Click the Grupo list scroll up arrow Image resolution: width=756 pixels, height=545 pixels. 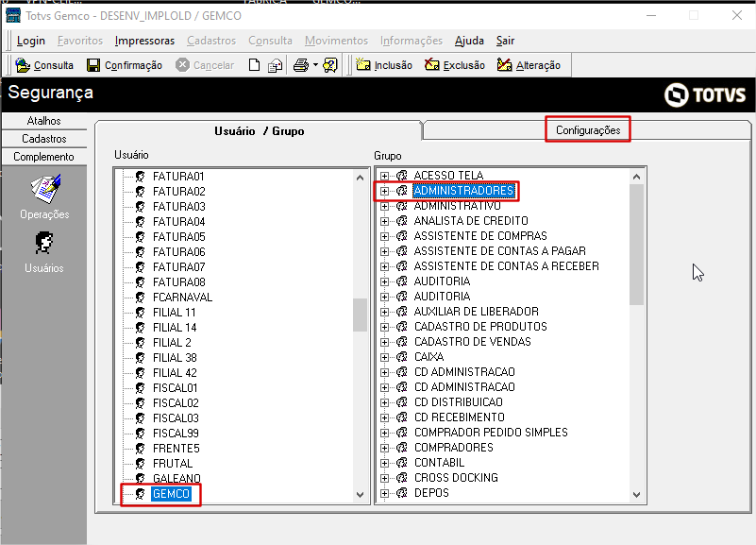(636, 177)
